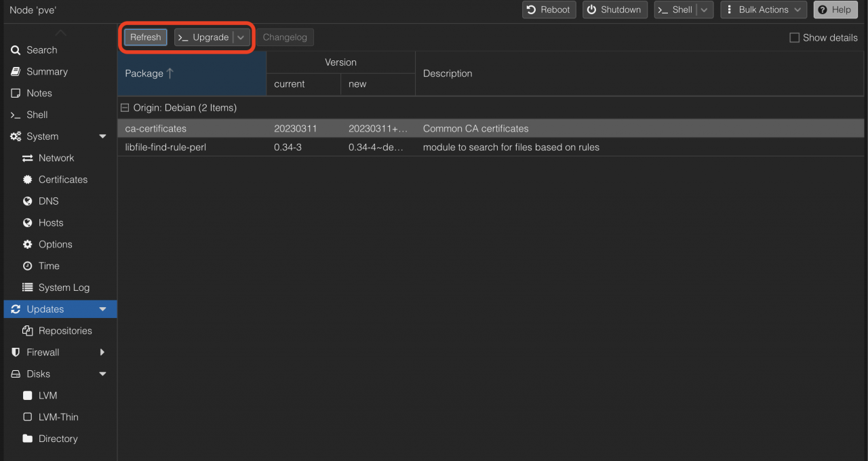This screenshot has height=461, width=868.
Task: Expand the Firewall section arrow
Action: point(102,353)
